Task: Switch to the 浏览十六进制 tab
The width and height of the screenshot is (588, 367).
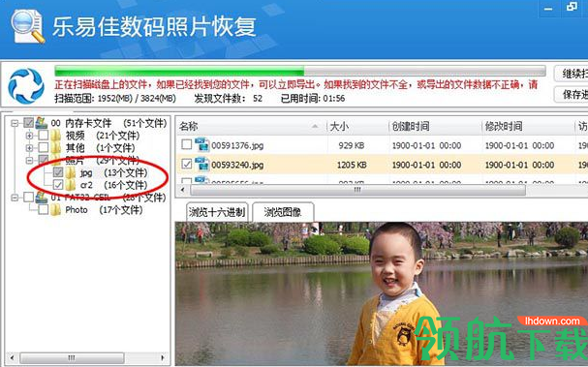Action: (217, 212)
